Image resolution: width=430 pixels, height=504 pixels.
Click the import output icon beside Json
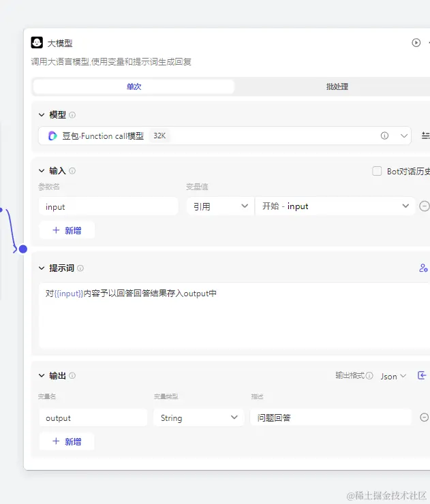point(422,375)
